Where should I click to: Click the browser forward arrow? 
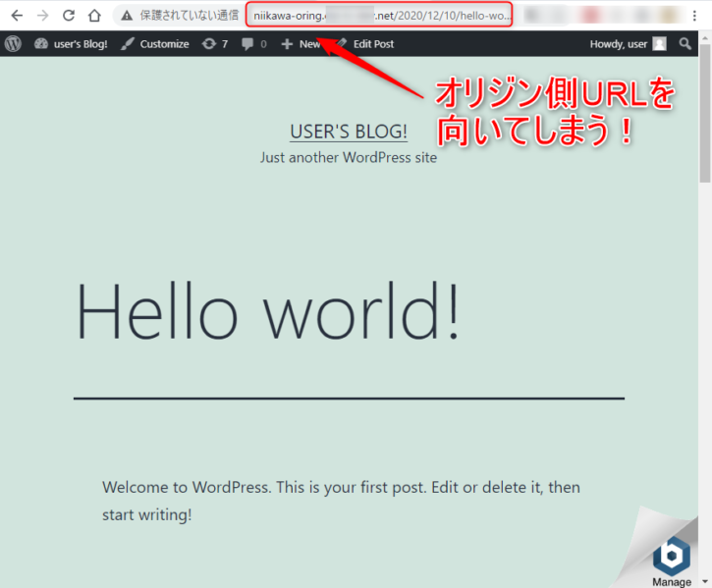pyautogui.click(x=42, y=16)
